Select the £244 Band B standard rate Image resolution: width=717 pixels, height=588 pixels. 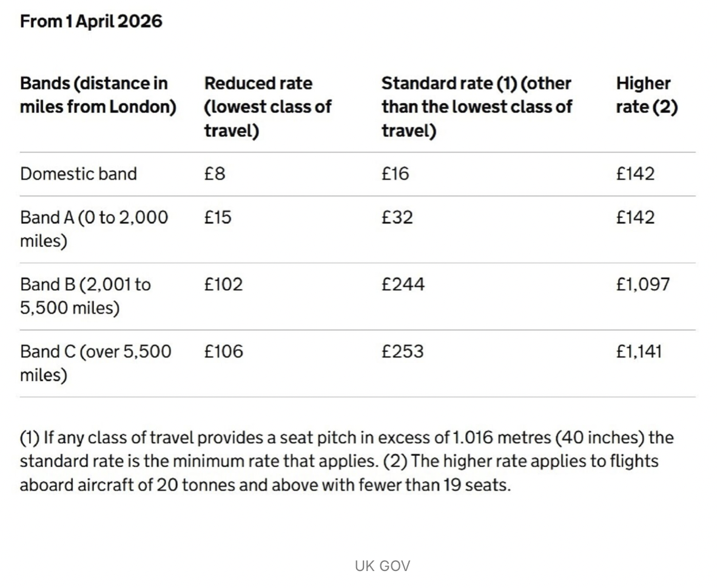[403, 284]
